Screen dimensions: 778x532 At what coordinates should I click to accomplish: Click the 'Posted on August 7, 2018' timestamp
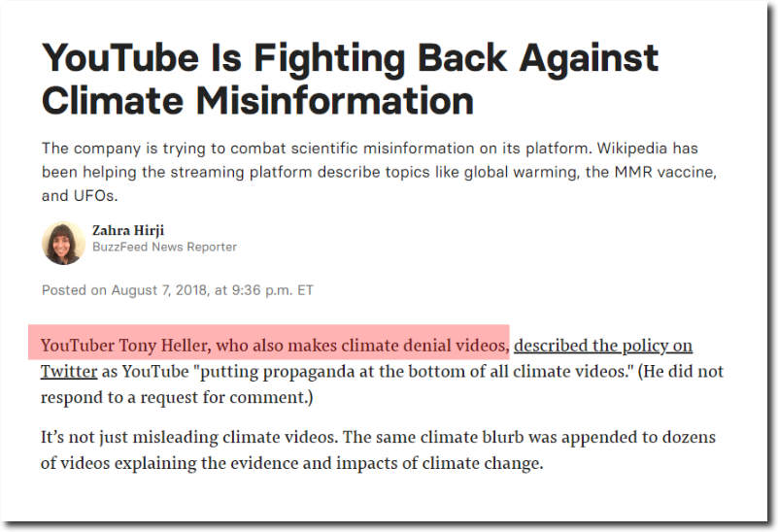(178, 290)
